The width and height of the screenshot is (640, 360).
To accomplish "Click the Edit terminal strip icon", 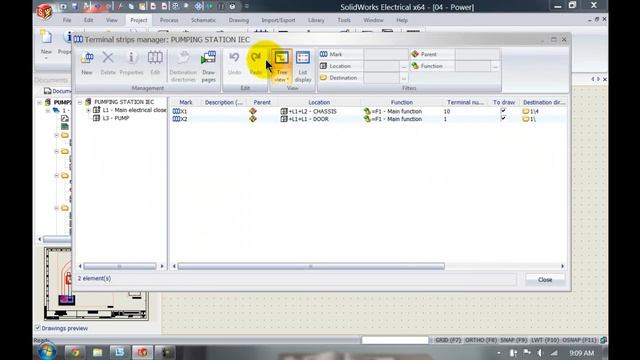I will tap(155, 62).
